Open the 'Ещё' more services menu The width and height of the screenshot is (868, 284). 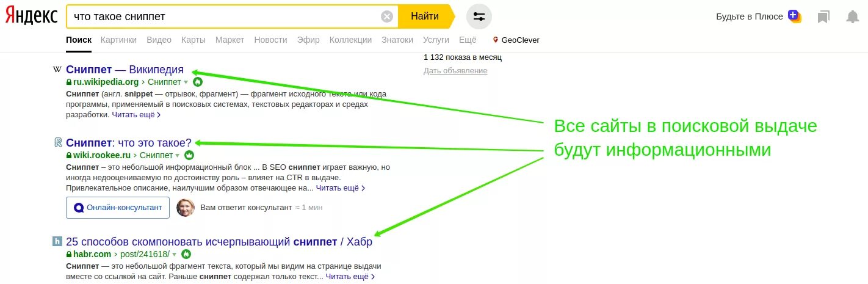click(x=468, y=40)
